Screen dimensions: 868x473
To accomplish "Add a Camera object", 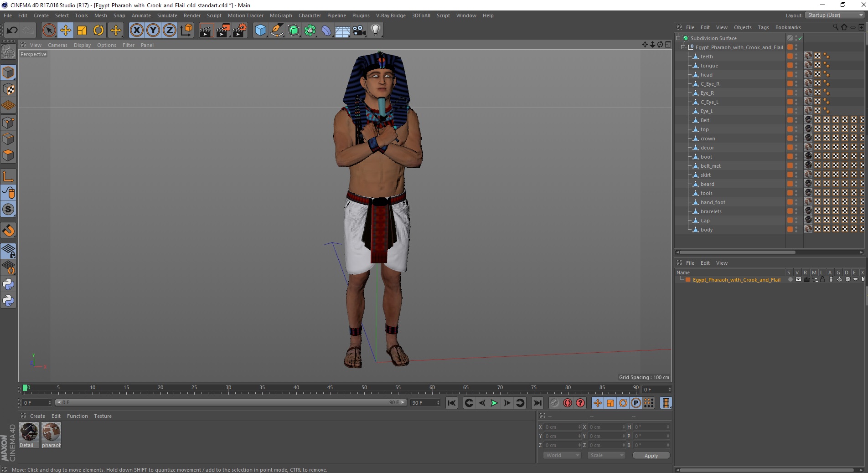I will (359, 31).
